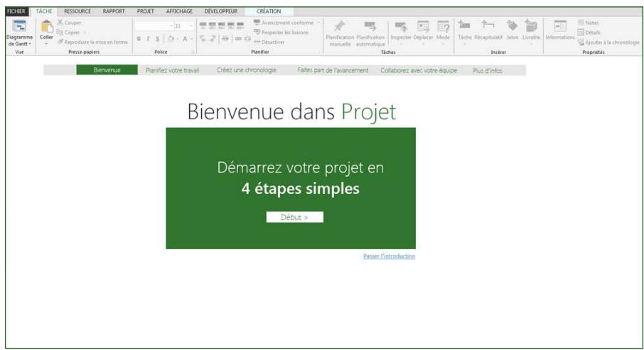Viewport: 644px width, 350px height.
Task: Insert a Livrable
Action: pos(531,31)
